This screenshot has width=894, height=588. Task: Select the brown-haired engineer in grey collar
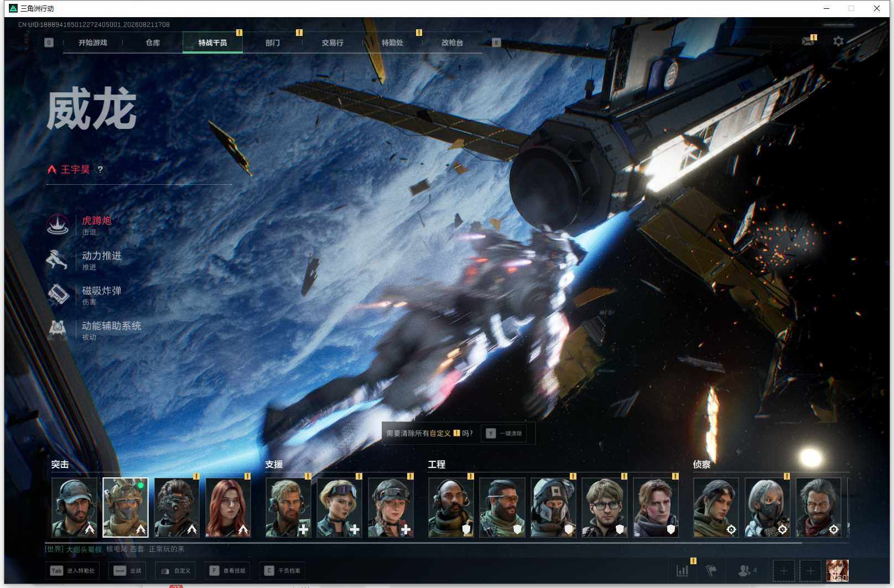click(x=656, y=507)
